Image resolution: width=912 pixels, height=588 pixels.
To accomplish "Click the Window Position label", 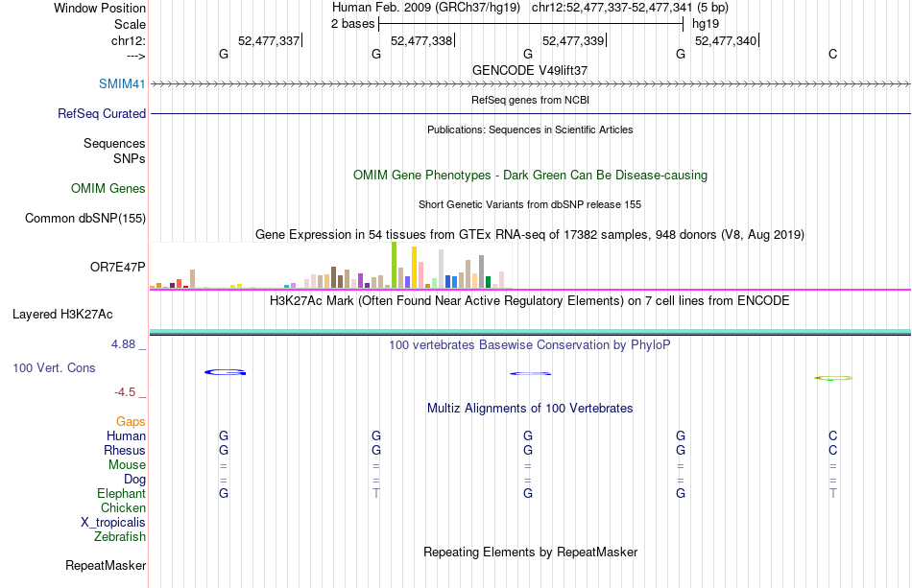I will pos(100,8).
